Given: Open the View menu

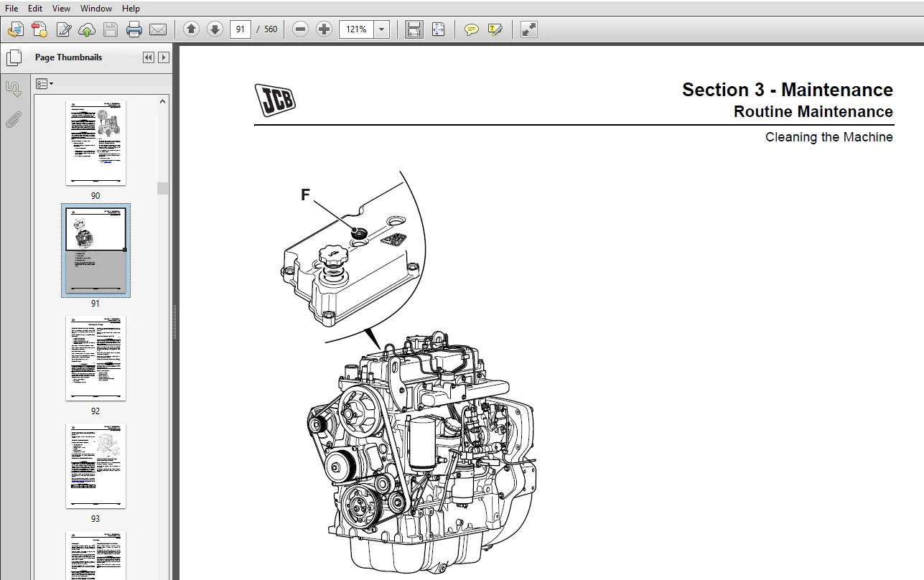Looking at the screenshot, I should (62, 9).
